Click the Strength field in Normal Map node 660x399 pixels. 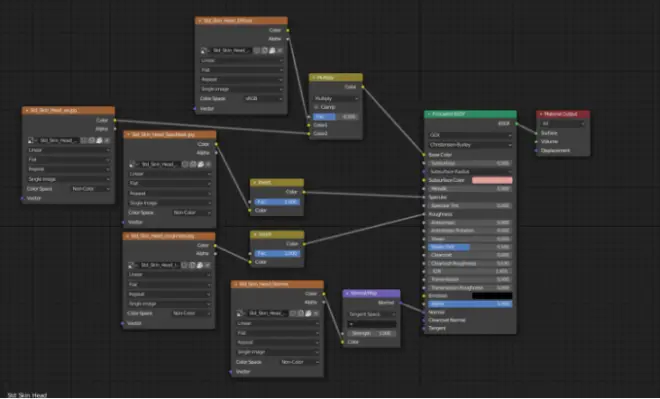(372, 333)
